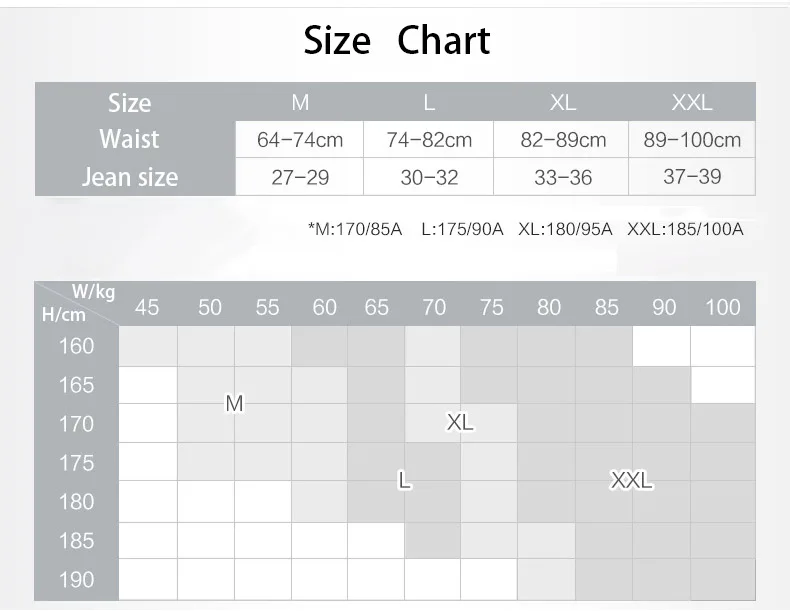Screen dimensions: 790x611
Task: Click the Jean size row label
Action: click(x=130, y=177)
